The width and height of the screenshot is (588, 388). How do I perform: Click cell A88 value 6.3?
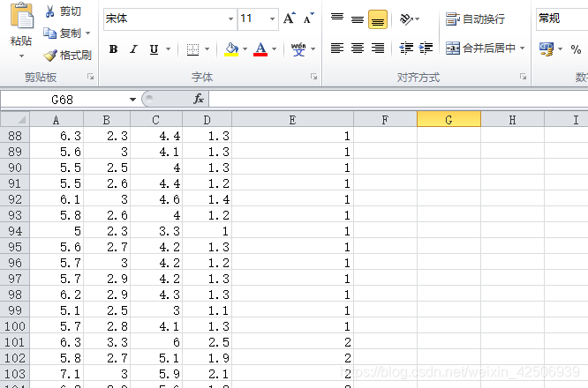point(57,136)
